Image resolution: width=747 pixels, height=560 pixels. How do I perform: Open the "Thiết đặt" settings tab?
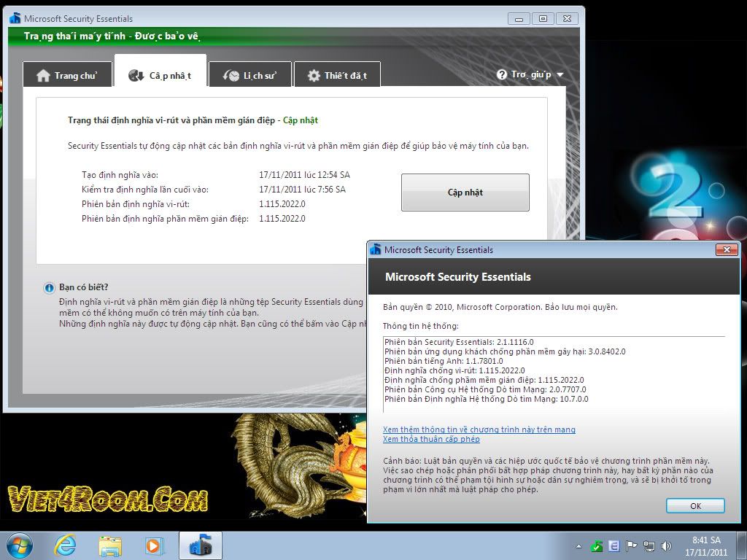(x=337, y=75)
